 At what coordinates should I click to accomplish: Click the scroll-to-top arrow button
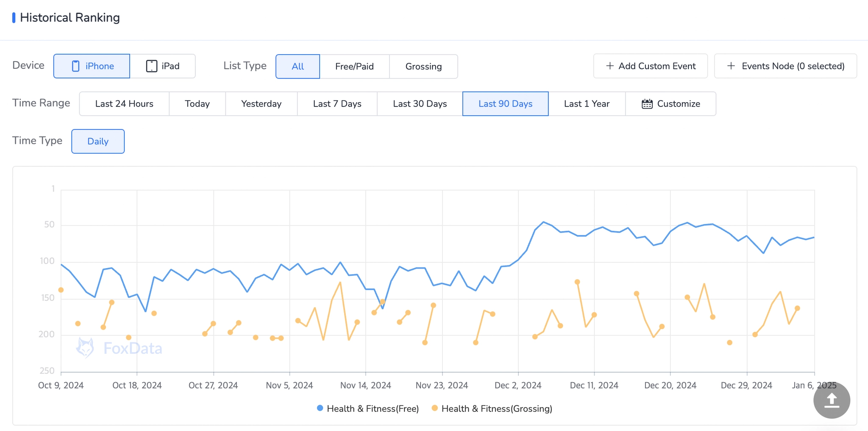click(832, 400)
